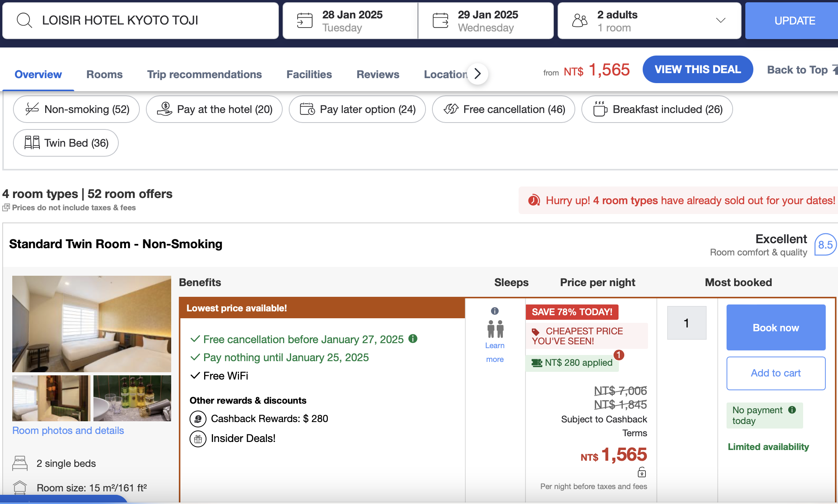The width and height of the screenshot is (838, 504).
Task: Click the price lock icon below NT$ 1,565
Action: [642, 473]
